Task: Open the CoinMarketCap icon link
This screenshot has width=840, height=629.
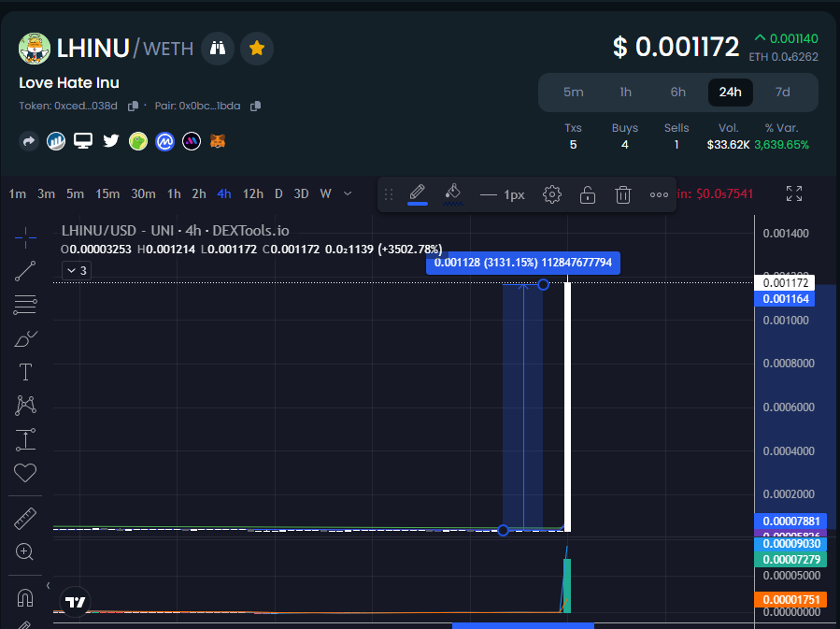Action: click(165, 141)
